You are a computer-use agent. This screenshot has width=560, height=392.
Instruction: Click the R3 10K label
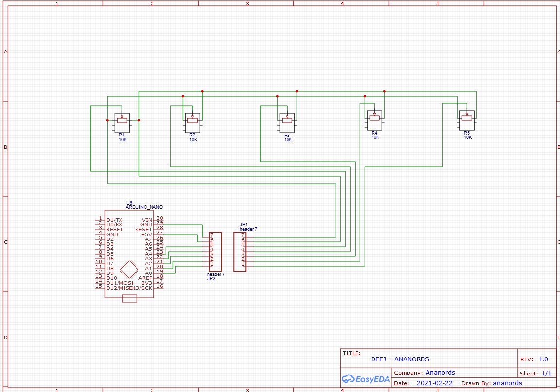(x=288, y=137)
